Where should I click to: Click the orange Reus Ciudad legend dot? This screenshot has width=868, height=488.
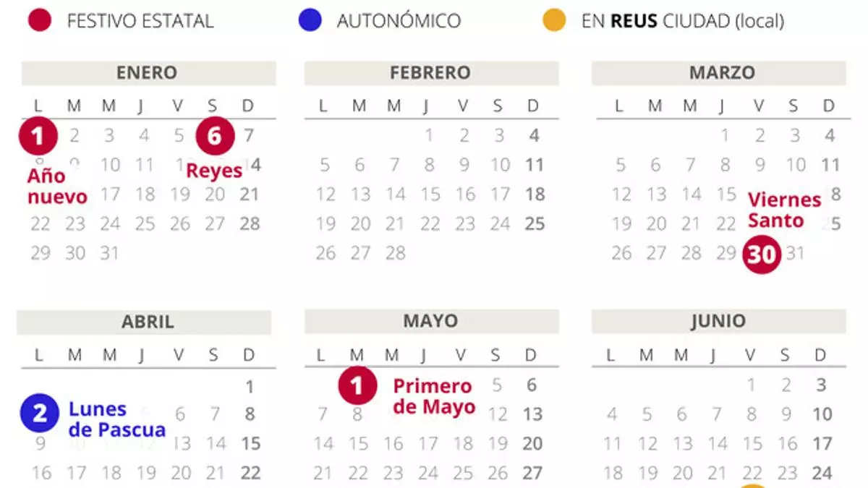click(554, 20)
